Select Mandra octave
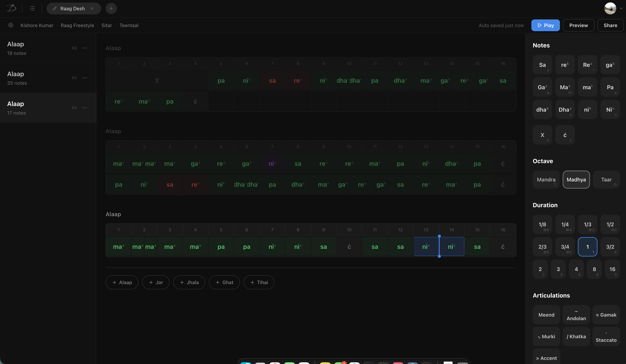This screenshot has height=364, width=626. pos(546,180)
